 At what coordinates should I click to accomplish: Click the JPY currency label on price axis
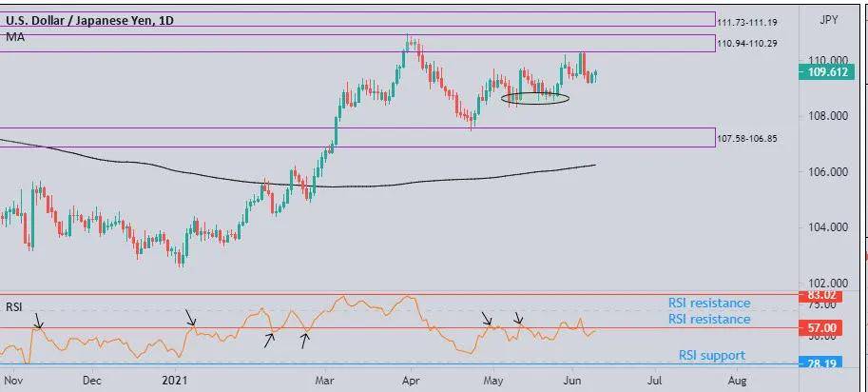click(x=829, y=21)
